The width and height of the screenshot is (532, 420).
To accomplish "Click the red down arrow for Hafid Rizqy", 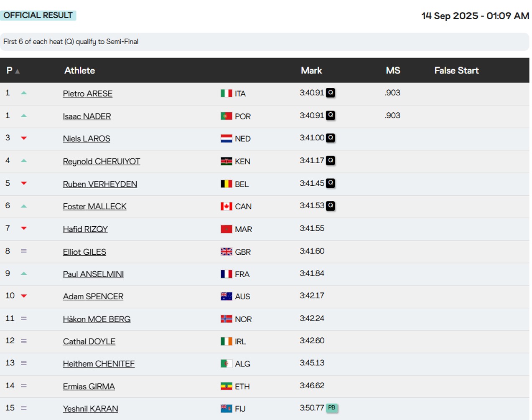I will pos(24,228).
